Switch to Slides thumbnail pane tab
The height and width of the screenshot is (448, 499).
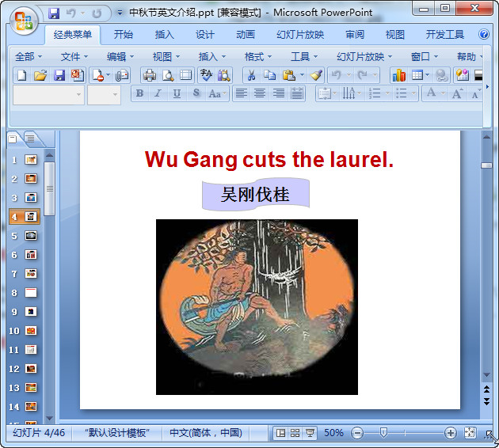tap(13, 139)
